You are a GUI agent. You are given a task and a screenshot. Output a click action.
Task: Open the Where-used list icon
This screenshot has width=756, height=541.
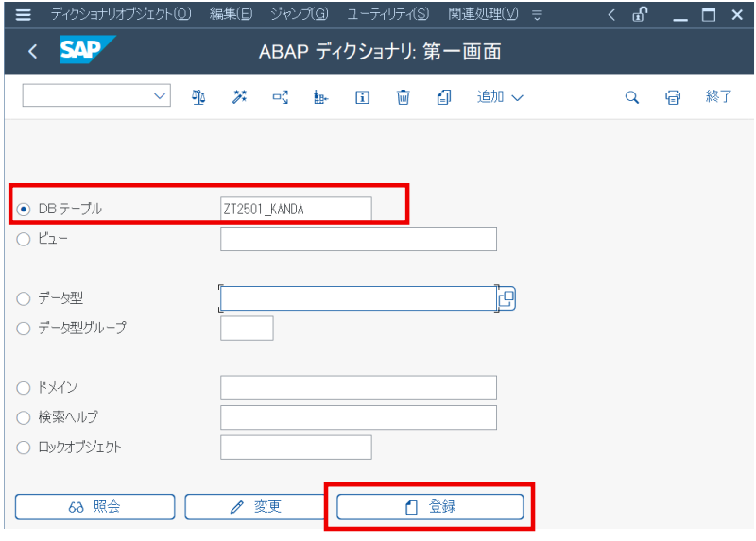280,97
